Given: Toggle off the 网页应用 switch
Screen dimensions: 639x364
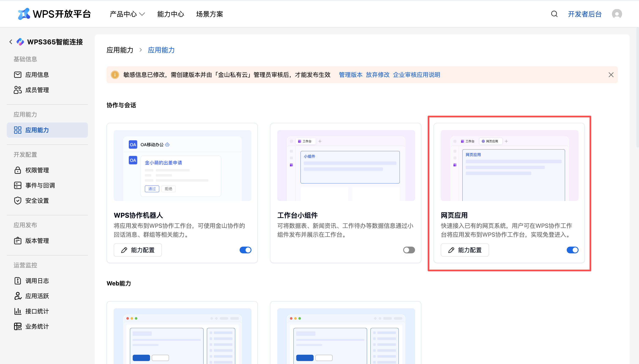Looking at the screenshot, I should tap(572, 250).
